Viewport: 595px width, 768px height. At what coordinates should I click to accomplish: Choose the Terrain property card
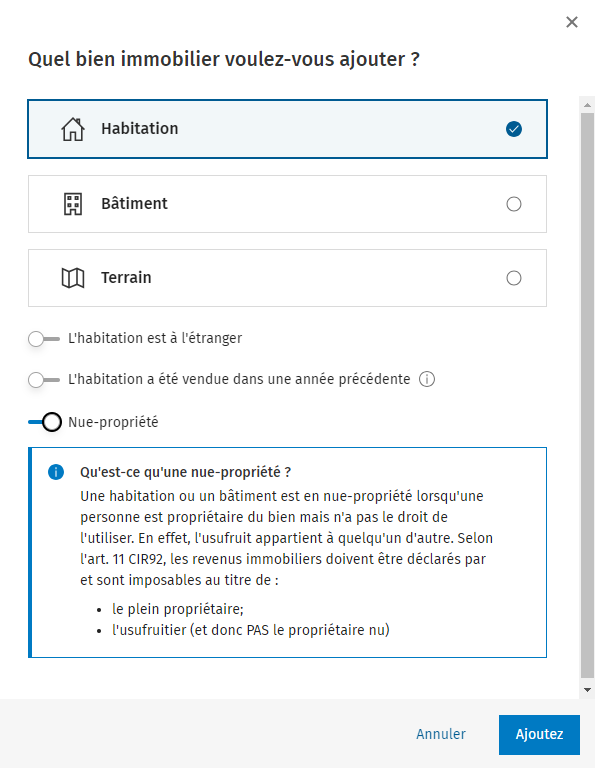tap(287, 278)
